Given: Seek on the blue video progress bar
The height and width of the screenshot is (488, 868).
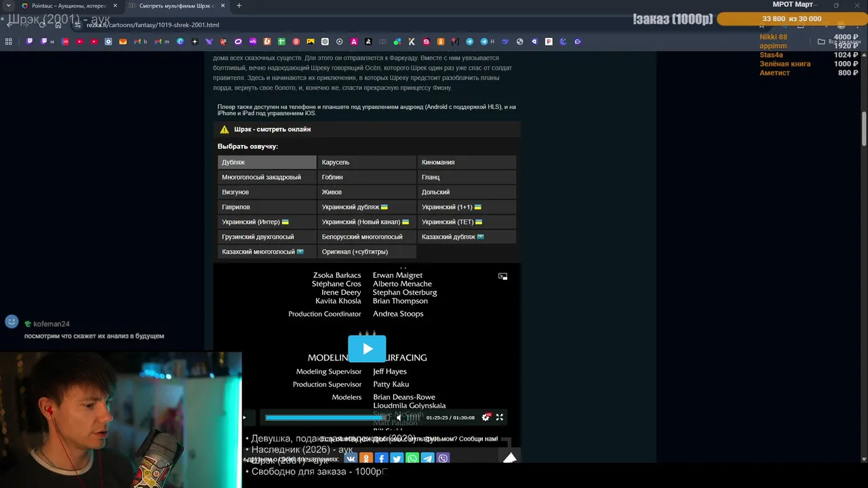Looking at the screenshot, I should [x=328, y=418].
